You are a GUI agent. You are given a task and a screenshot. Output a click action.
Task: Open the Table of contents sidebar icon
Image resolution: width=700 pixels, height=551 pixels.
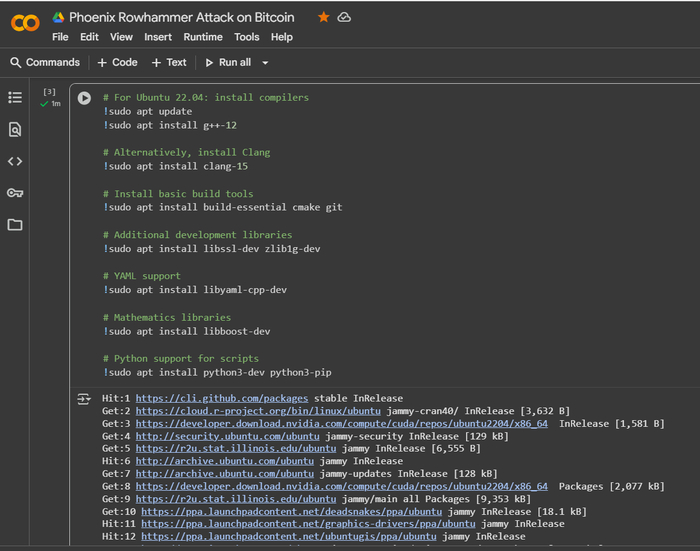[15, 97]
